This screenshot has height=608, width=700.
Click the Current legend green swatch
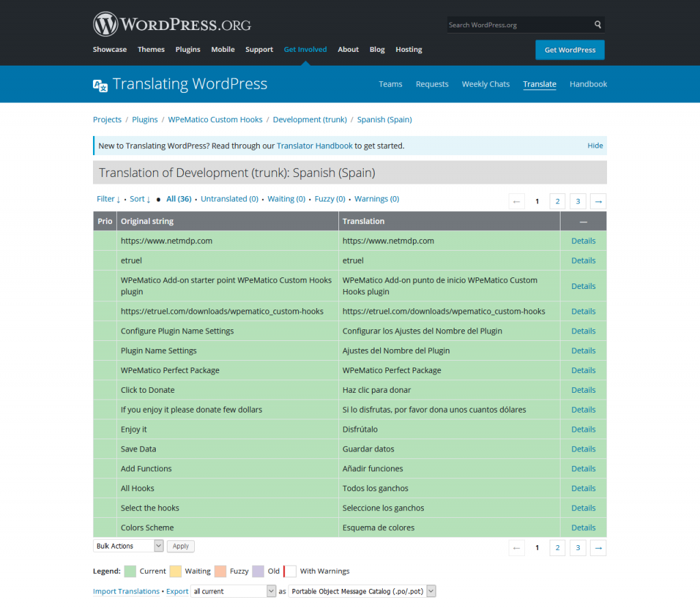tap(130, 571)
